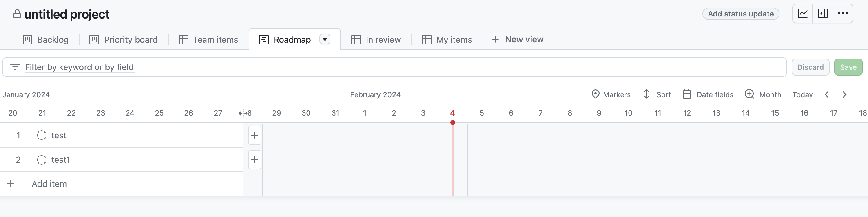Click the red today marker dot
Viewport: 868px width, 217px height.
(x=453, y=123)
